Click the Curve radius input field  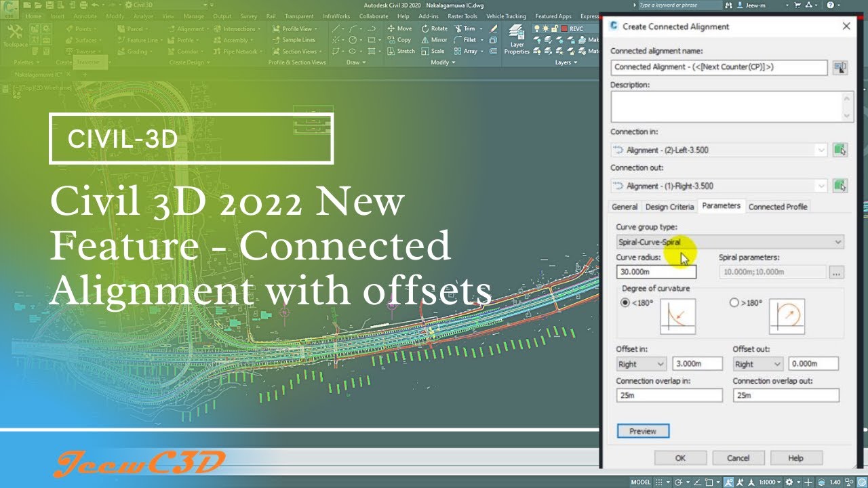[x=656, y=272]
